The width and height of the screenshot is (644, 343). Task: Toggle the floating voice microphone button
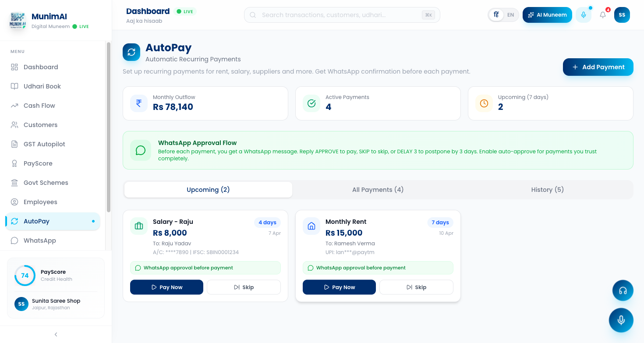coord(621,320)
